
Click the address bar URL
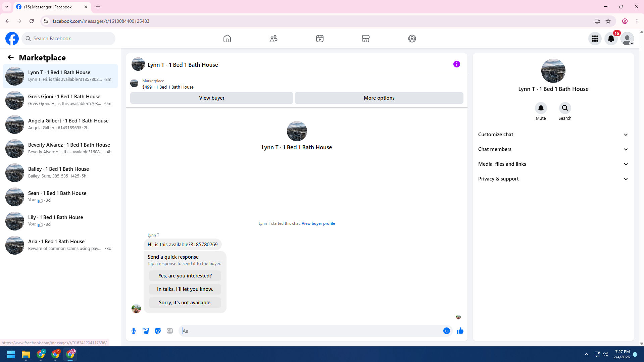(101, 21)
